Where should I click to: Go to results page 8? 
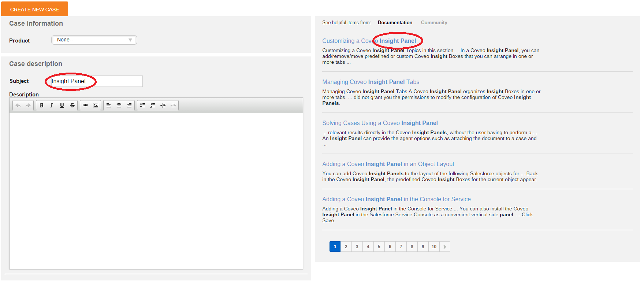(412, 247)
